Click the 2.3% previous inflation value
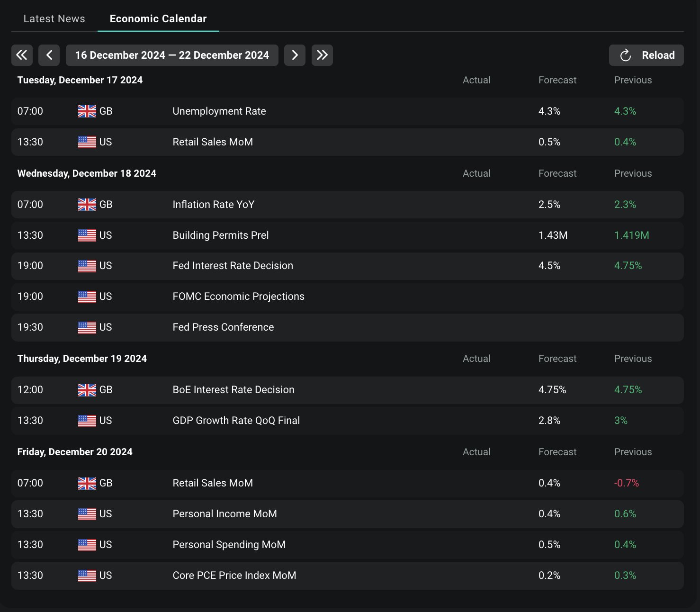Screen dimensions: 700x612 (x=625, y=205)
